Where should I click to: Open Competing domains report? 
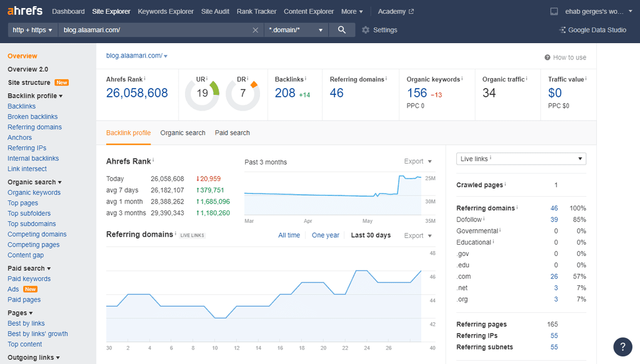point(37,234)
